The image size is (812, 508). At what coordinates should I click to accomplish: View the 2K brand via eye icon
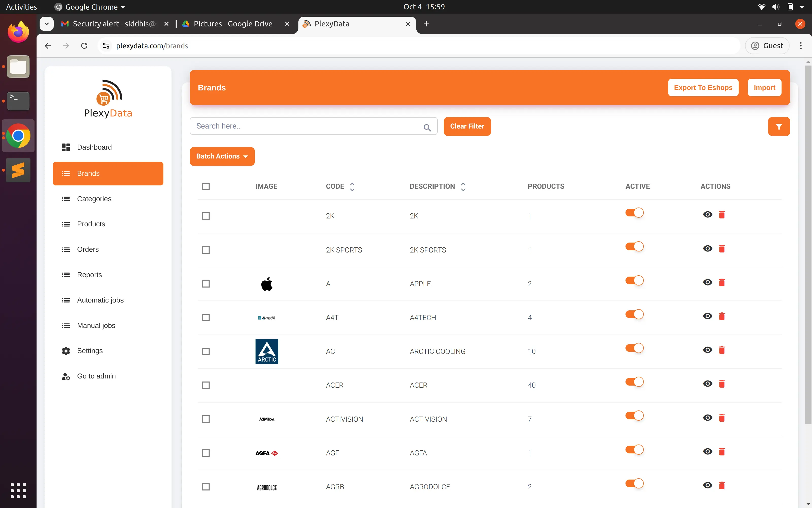pyautogui.click(x=707, y=214)
